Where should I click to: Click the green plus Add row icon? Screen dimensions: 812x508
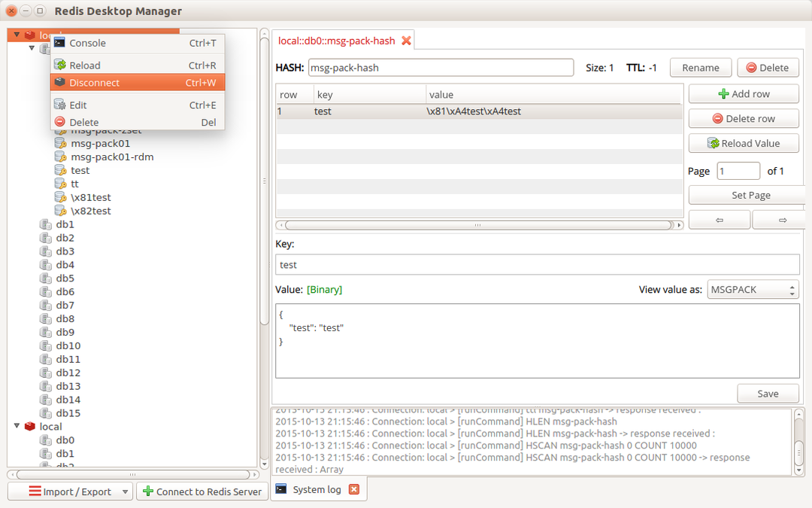723,93
